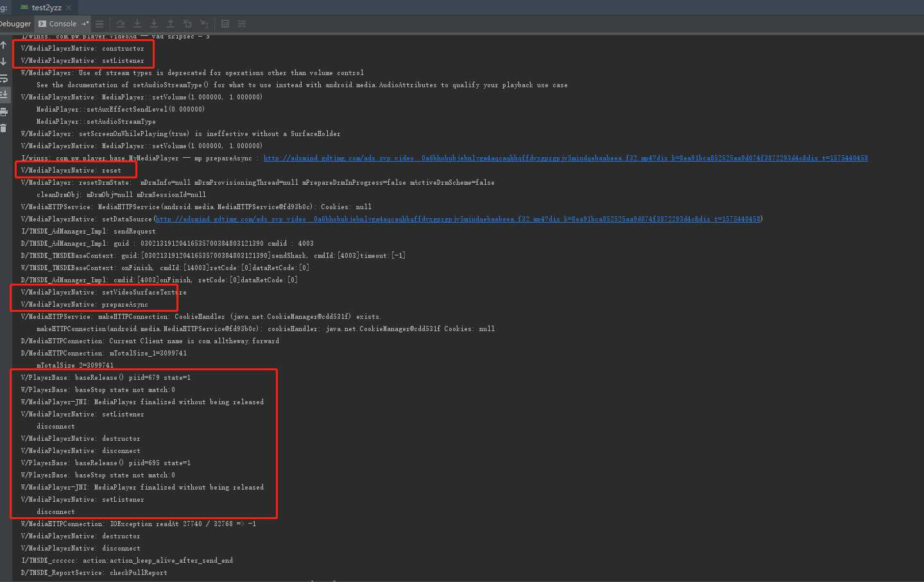Select the Console tab
This screenshot has width=924, height=582.
62,24
